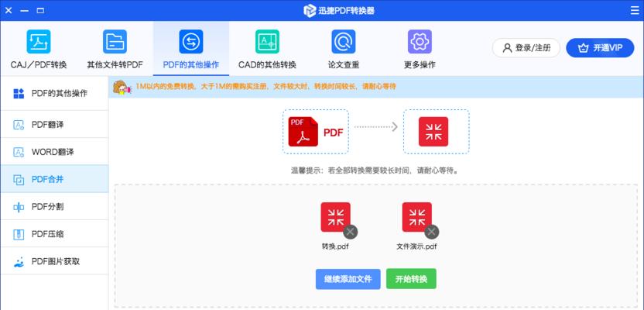Switch to the 更多操作 tab

[x=420, y=49]
